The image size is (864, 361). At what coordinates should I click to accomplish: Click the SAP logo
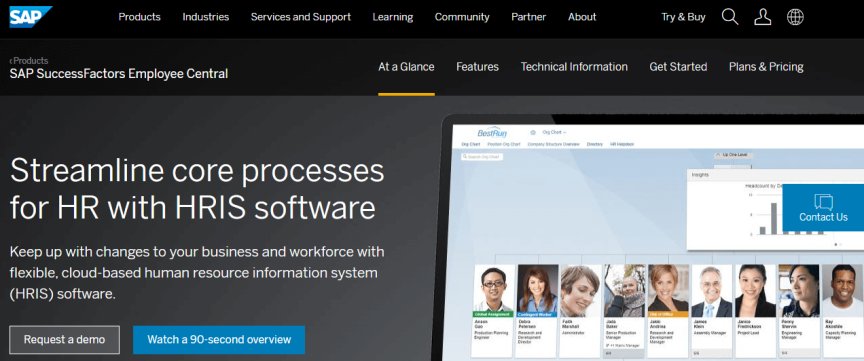pos(30,17)
